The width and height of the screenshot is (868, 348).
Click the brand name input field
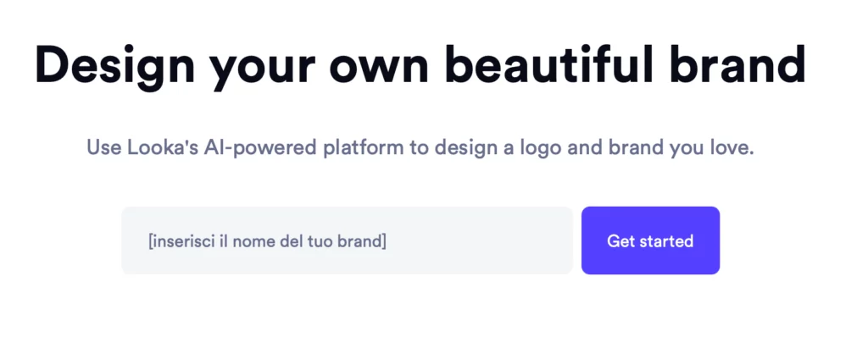(347, 240)
